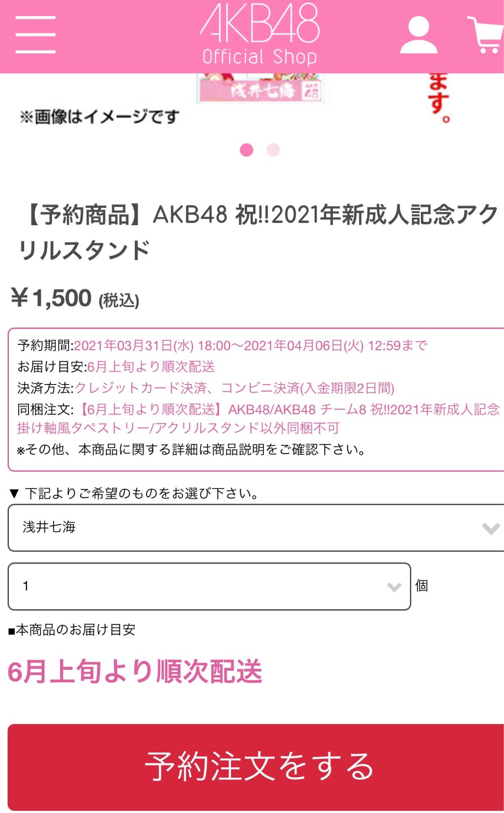Click the large 6月上旬より順次配送 heading
The height and width of the screenshot is (813, 504).
point(135,672)
